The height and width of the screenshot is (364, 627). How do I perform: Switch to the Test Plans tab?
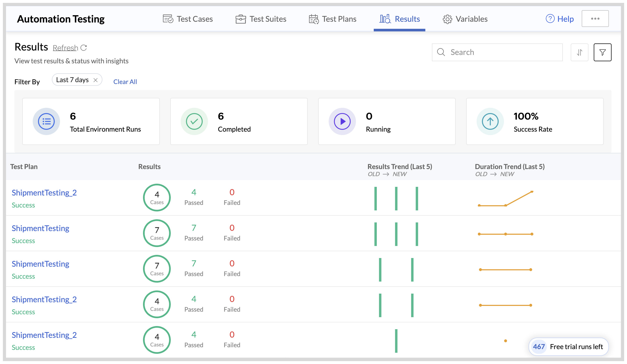[x=339, y=19]
